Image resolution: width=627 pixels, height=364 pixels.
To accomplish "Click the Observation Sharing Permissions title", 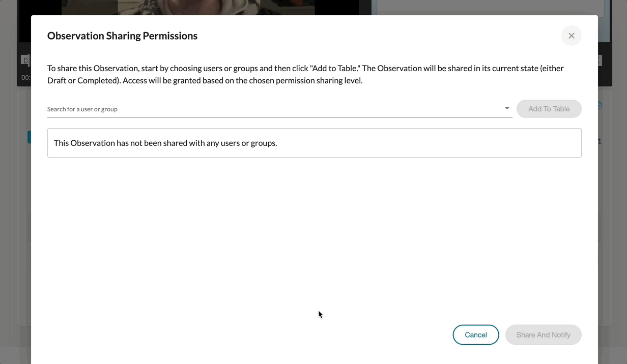I will pos(122,36).
